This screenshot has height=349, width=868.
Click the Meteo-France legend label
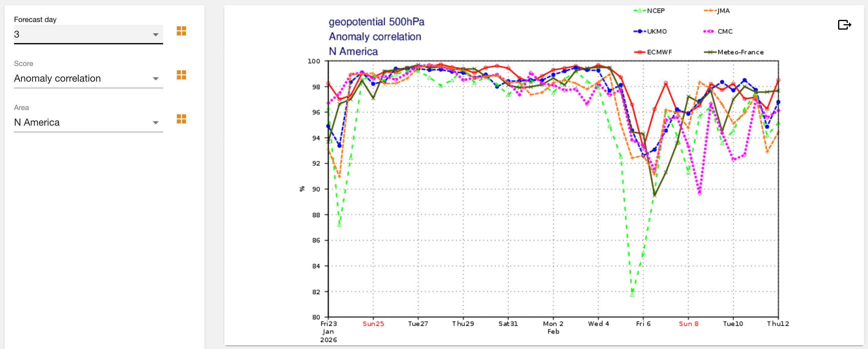(740, 52)
